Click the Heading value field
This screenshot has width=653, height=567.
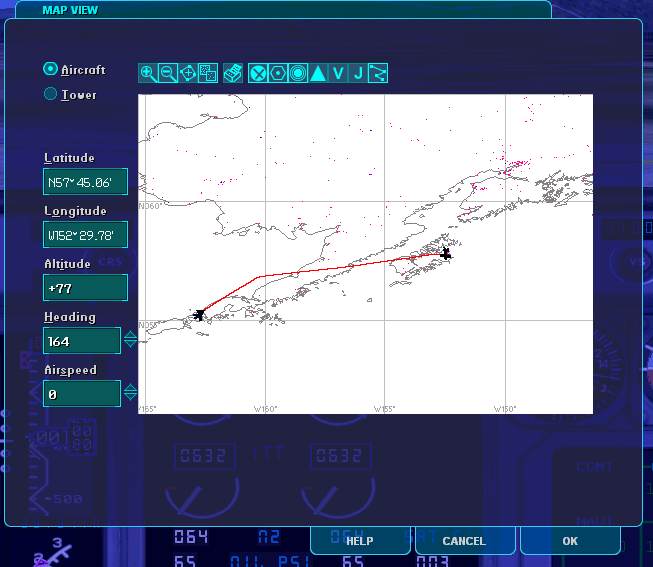82,341
